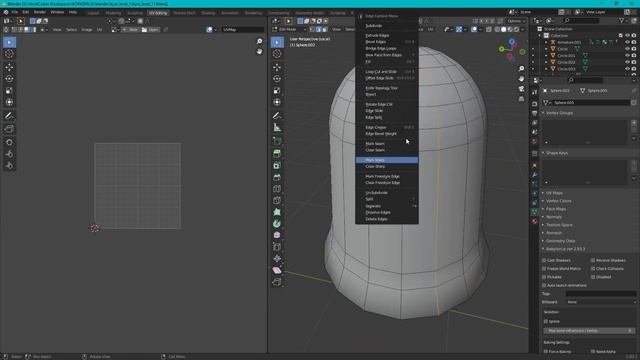This screenshot has width=640, height=360.
Task: Select the UV editor Annotate tool
Action: tap(9, 116)
